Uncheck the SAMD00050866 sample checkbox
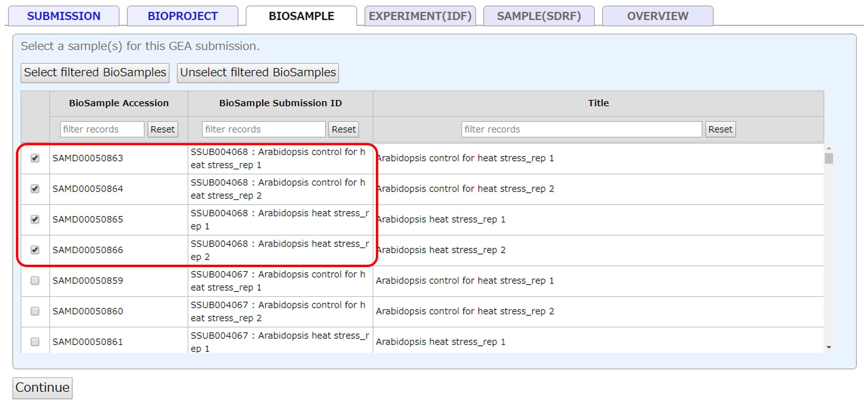The image size is (868, 403). point(35,250)
